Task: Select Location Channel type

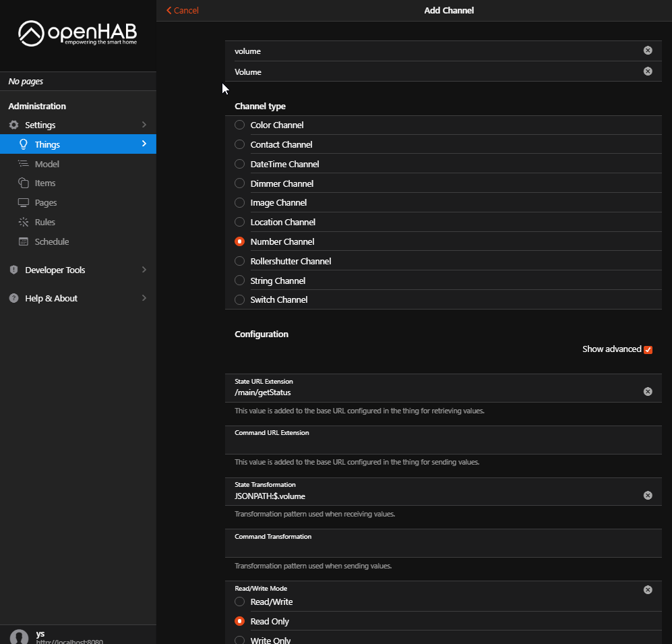Action: tap(239, 222)
